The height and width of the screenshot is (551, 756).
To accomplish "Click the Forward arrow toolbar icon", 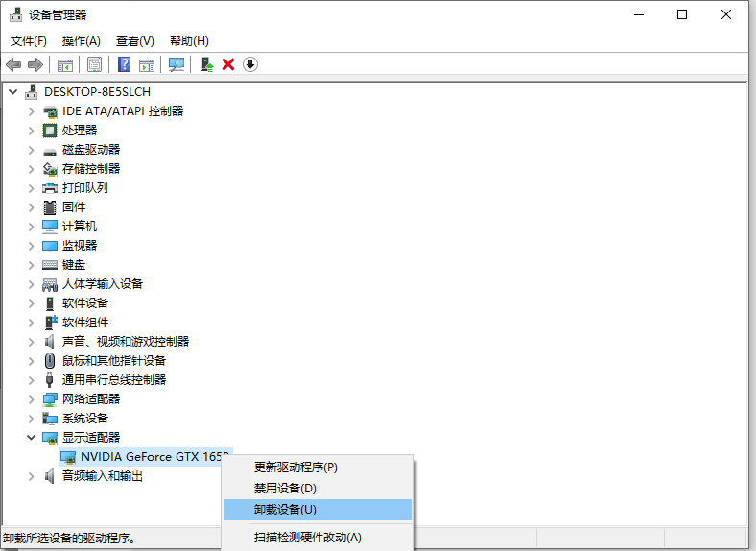I will click(x=35, y=64).
